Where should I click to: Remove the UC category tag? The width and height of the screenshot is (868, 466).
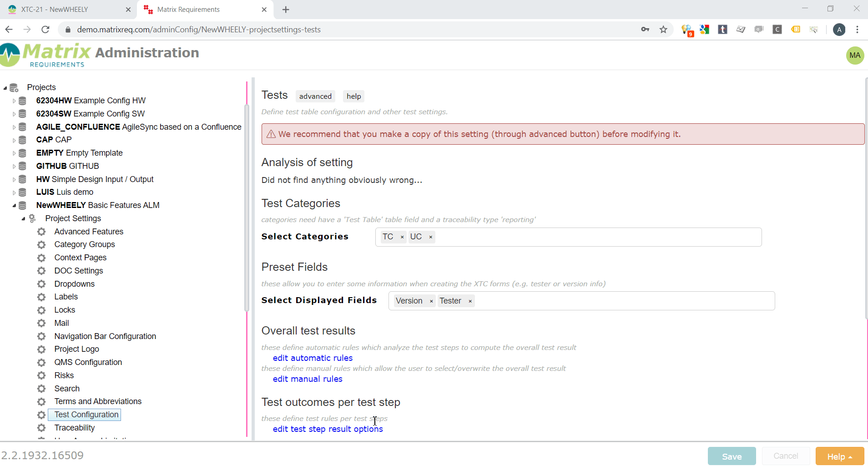click(x=430, y=237)
